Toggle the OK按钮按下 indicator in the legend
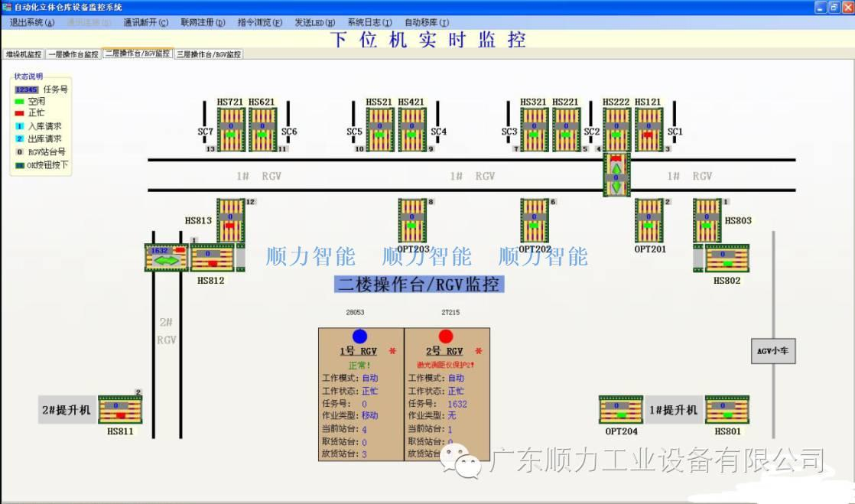 (18, 165)
